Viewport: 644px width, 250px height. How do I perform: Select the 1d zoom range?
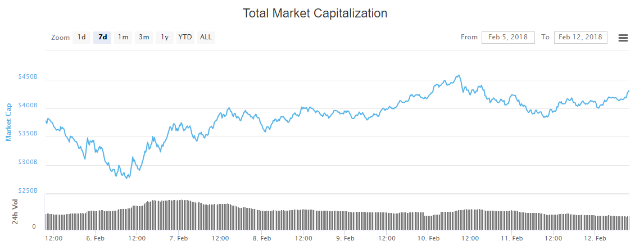point(81,38)
